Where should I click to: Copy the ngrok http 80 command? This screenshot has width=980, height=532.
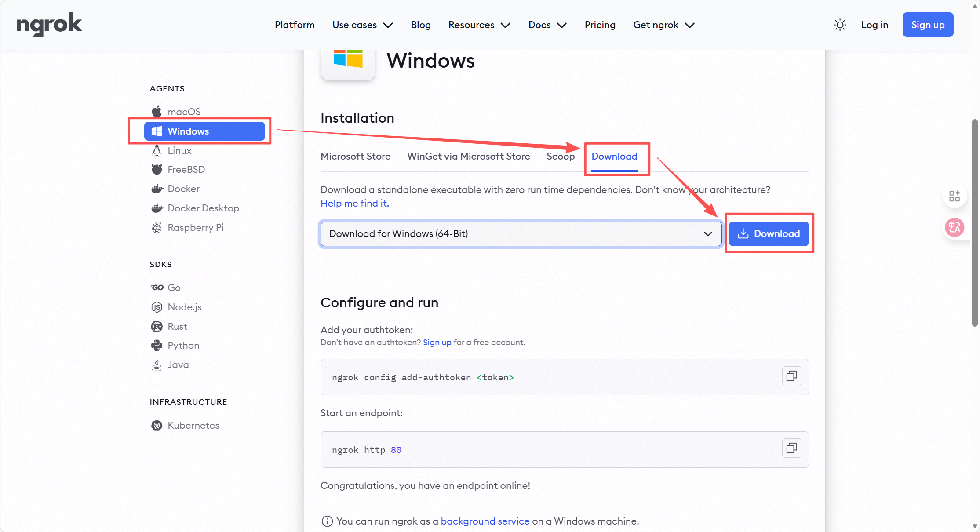(791, 448)
